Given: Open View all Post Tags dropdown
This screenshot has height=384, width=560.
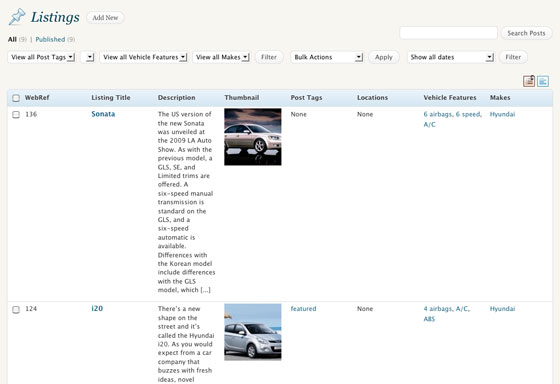Looking at the screenshot, I should coord(41,57).
